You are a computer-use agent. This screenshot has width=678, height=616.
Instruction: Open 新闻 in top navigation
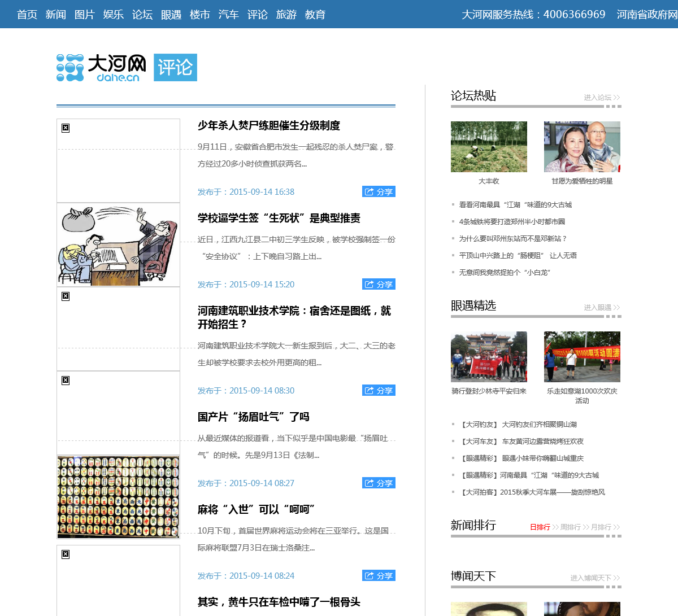point(56,15)
